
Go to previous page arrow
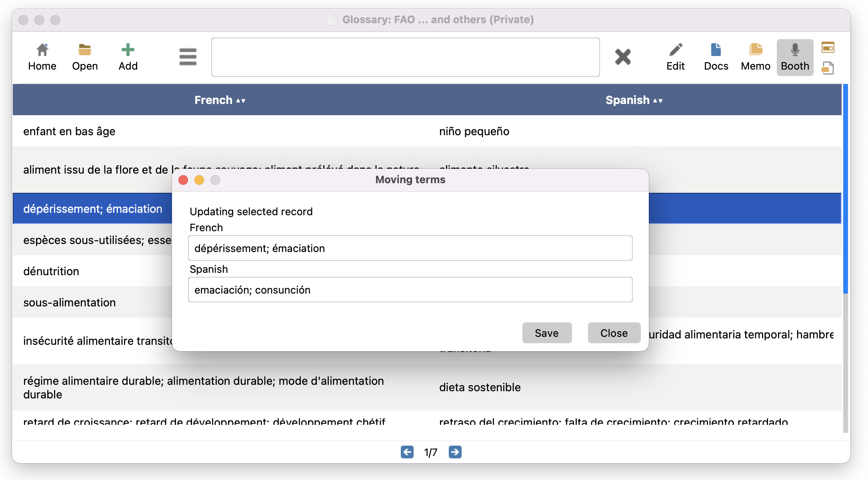click(407, 452)
